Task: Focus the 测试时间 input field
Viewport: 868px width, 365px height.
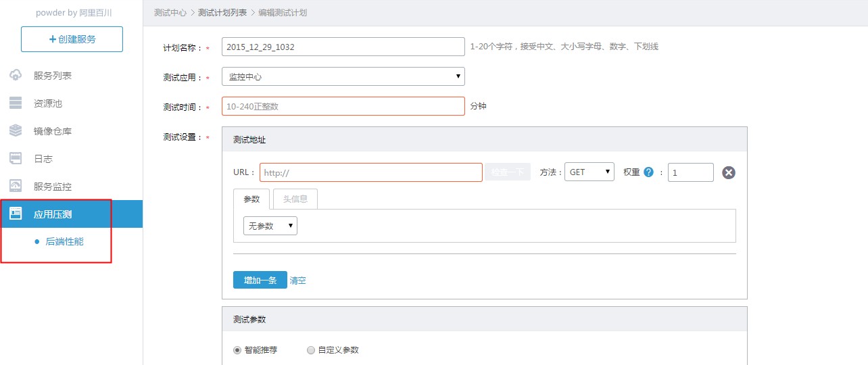Action: [x=343, y=106]
